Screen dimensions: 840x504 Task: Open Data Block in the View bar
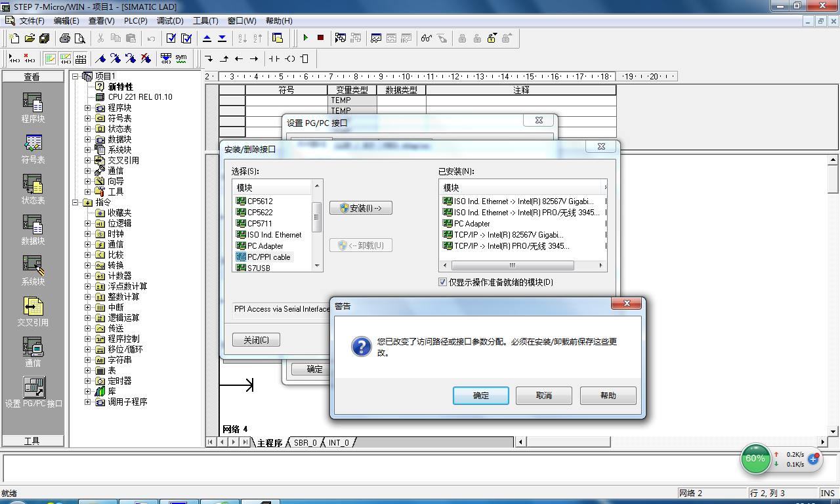coord(33,230)
